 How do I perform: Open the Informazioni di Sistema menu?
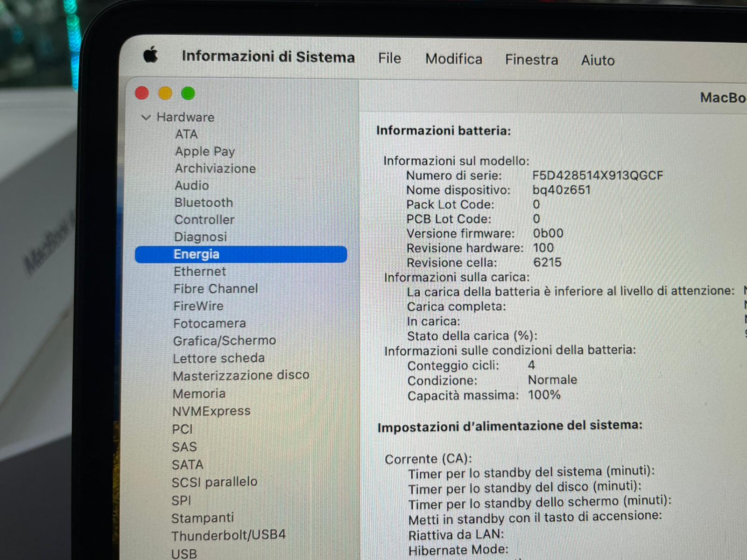pyautogui.click(x=268, y=57)
